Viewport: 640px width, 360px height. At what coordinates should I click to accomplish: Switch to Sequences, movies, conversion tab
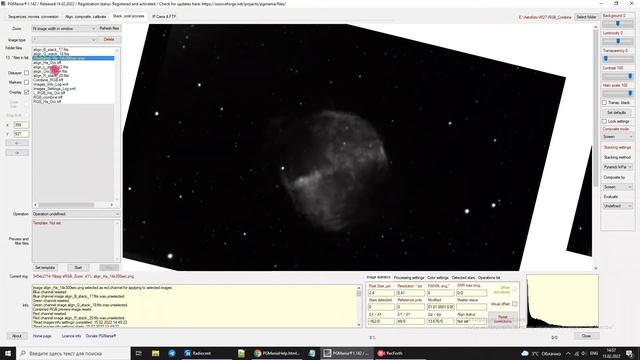point(33,17)
